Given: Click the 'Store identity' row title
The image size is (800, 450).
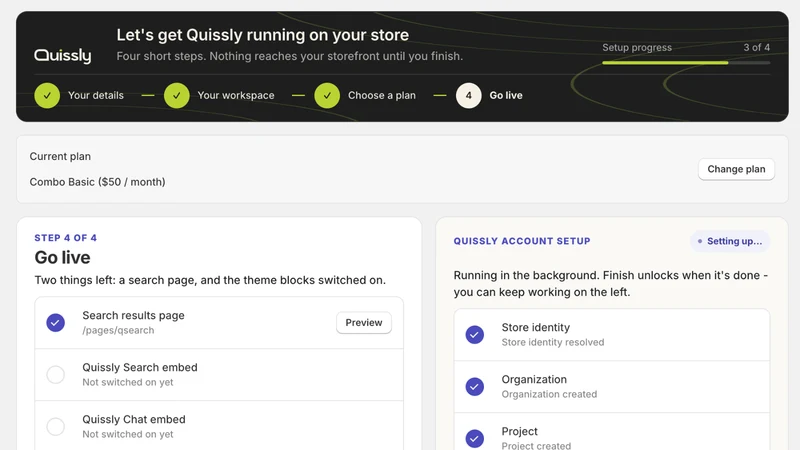Looking at the screenshot, I should pyautogui.click(x=536, y=328).
